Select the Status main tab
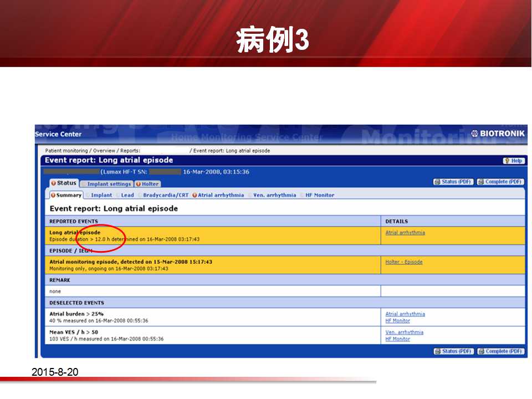The height and width of the screenshot is (399, 532). (x=64, y=183)
